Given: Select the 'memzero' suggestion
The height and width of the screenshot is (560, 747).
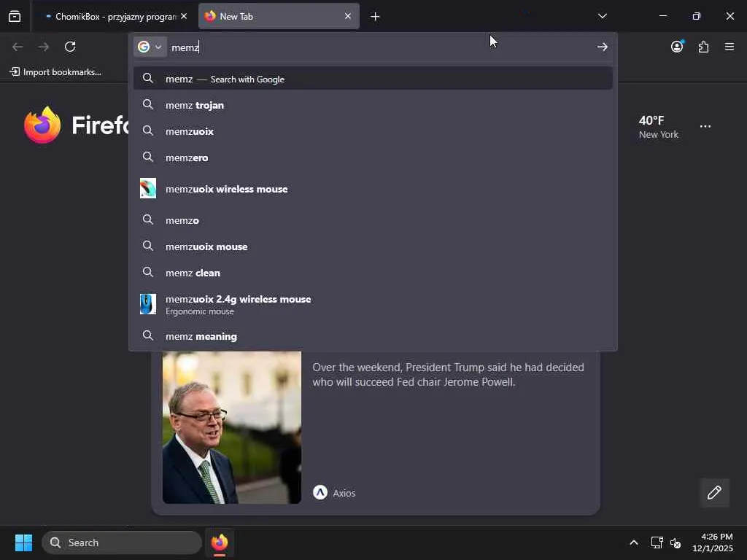Looking at the screenshot, I should pyautogui.click(x=373, y=157).
